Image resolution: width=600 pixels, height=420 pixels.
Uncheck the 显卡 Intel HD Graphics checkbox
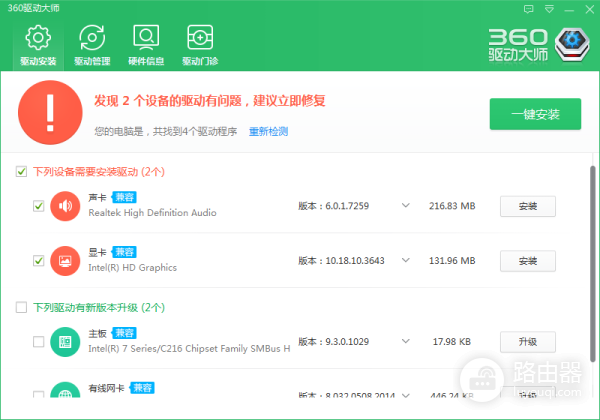click(x=39, y=261)
